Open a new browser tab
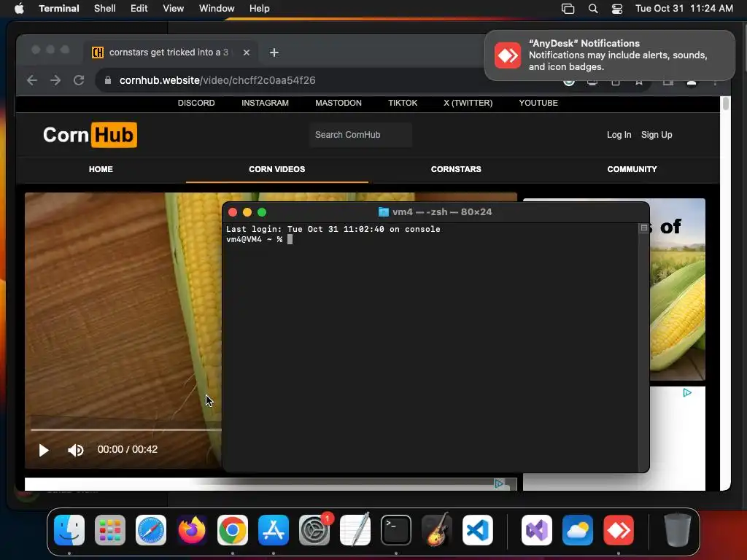The height and width of the screenshot is (560, 747). [x=274, y=52]
